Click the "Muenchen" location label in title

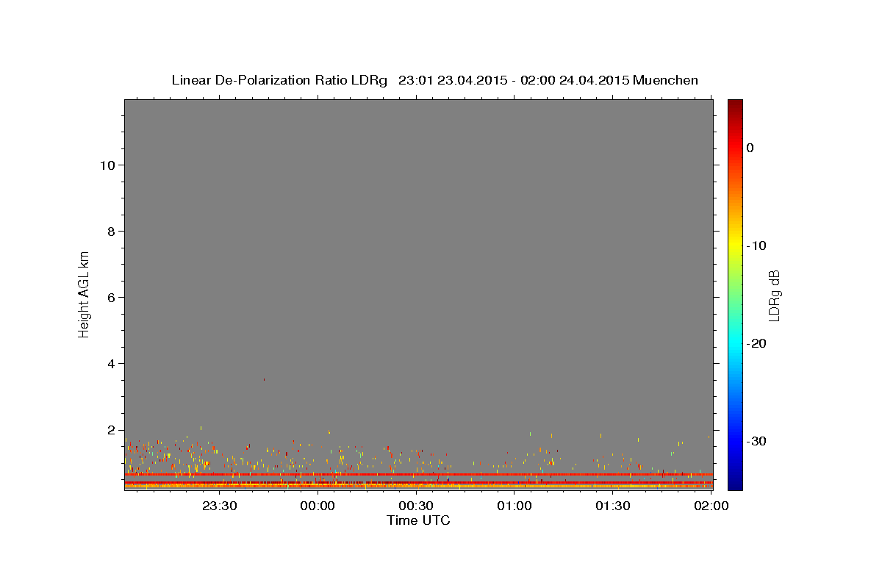(x=665, y=80)
